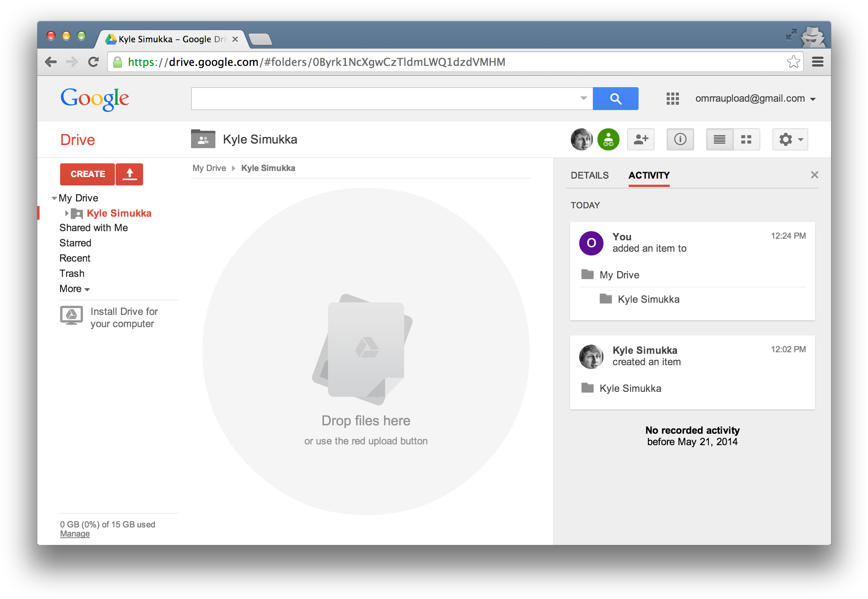Click the Manage storage link

(75, 534)
